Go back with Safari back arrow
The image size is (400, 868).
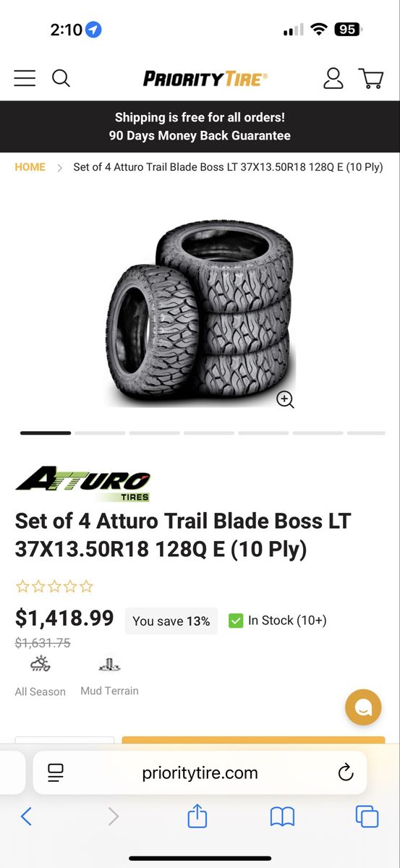point(26,817)
